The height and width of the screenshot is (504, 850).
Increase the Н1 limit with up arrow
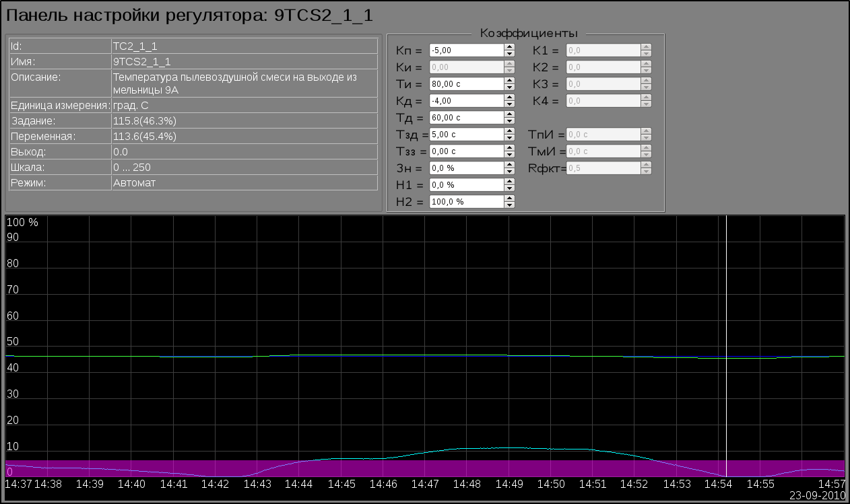pos(510,182)
